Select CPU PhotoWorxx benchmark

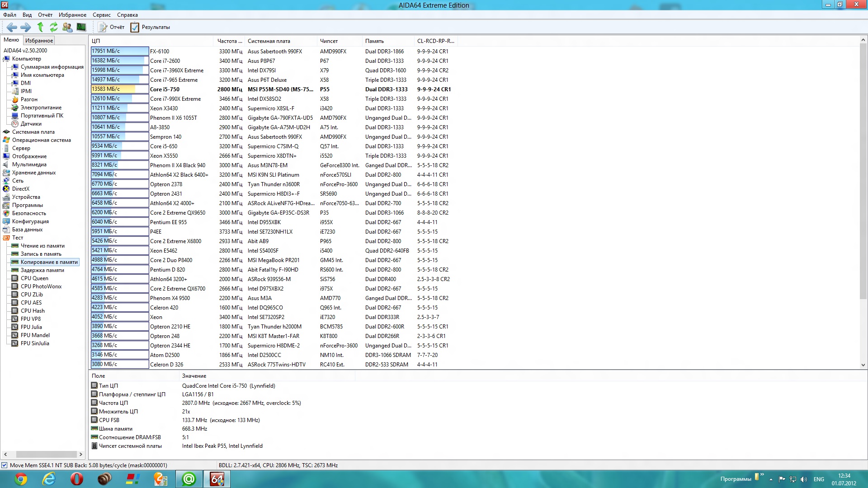click(41, 286)
